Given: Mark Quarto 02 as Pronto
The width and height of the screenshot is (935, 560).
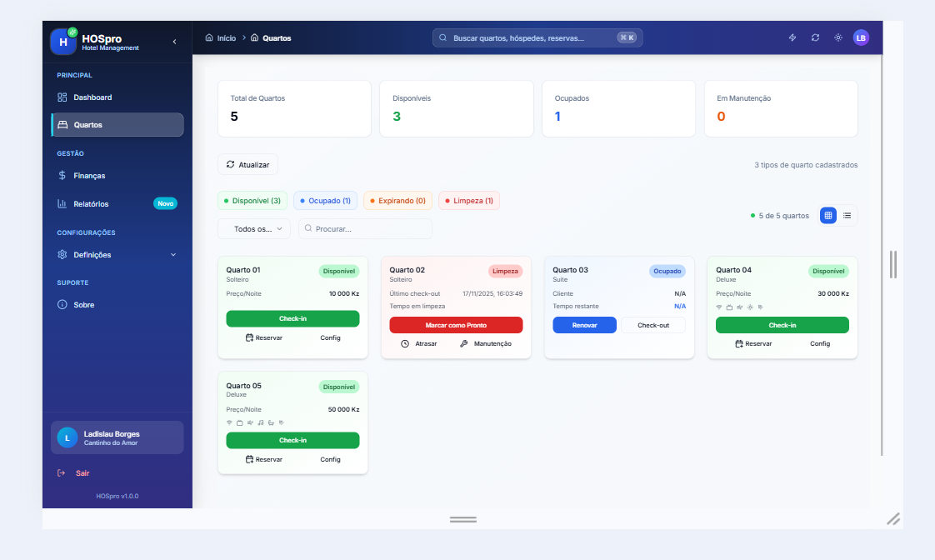Looking at the screenshot, I should click(x=456, y=324).
